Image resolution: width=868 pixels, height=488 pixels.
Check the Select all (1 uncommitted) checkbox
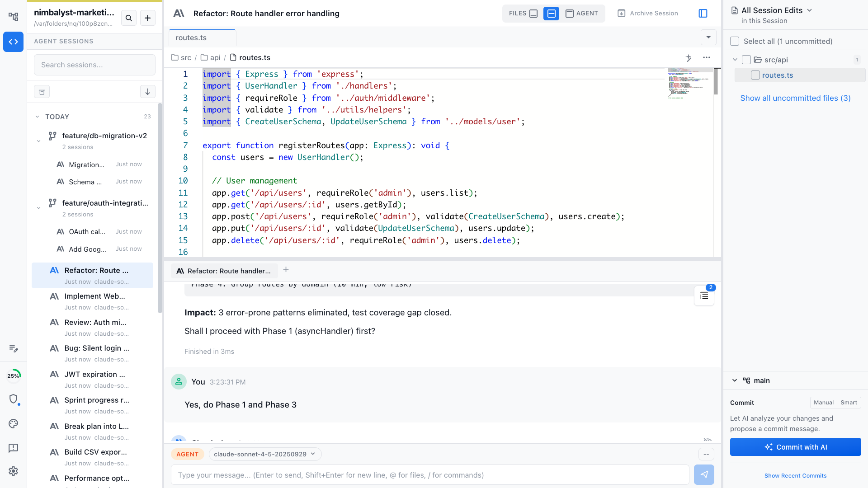(x=734, y=41)
